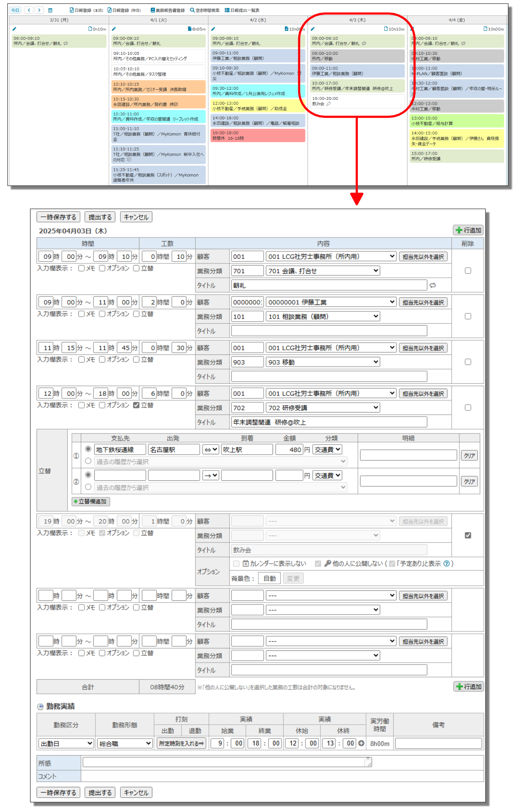Image resolution: width=520 pixels, height=812 pixels.
Task: Click the bottom 行追加 plus button
Action: tap(468, 687)
